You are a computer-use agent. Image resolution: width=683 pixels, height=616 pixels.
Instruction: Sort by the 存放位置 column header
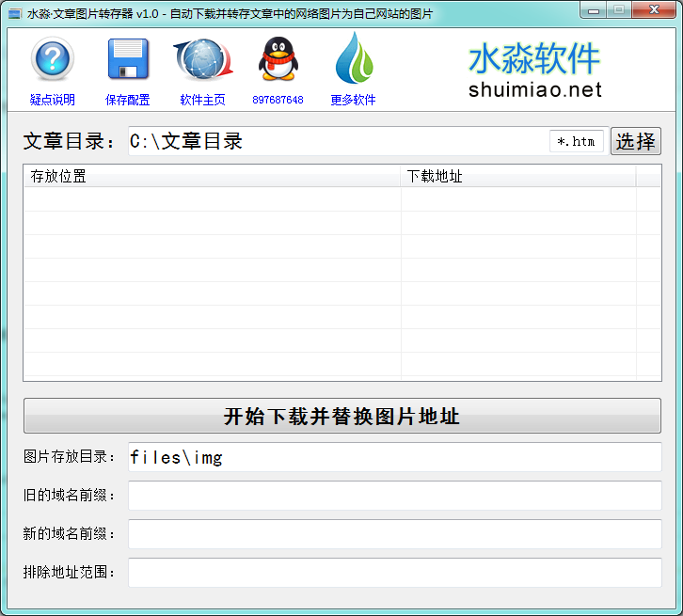(212, 176)
